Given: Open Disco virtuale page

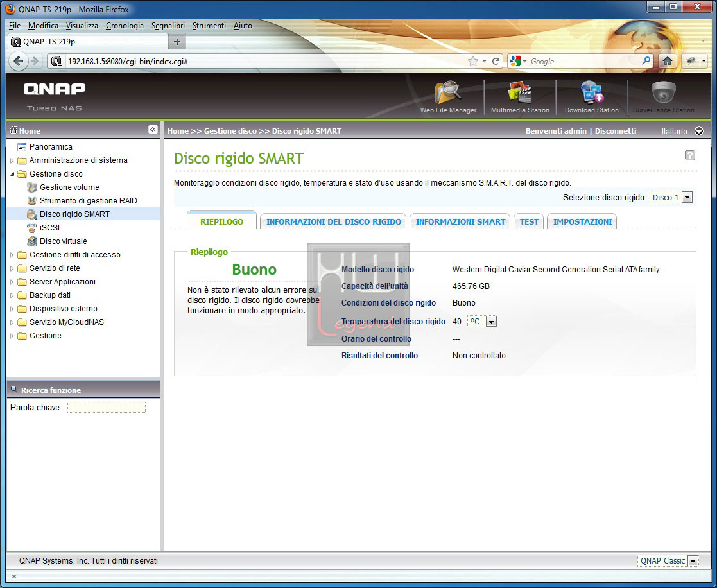Looking at the screenshot, I should [63, 241].
